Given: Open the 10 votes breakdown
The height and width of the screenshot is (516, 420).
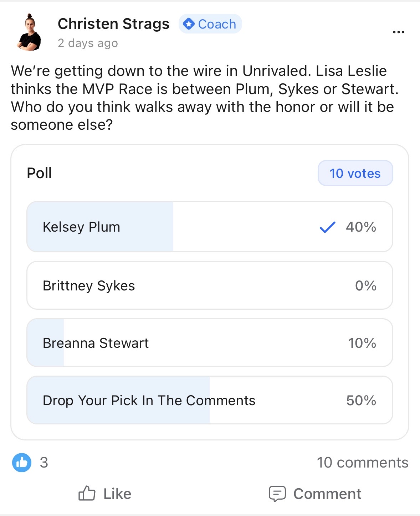Looking at the screenshot, I should pos(355,173).
